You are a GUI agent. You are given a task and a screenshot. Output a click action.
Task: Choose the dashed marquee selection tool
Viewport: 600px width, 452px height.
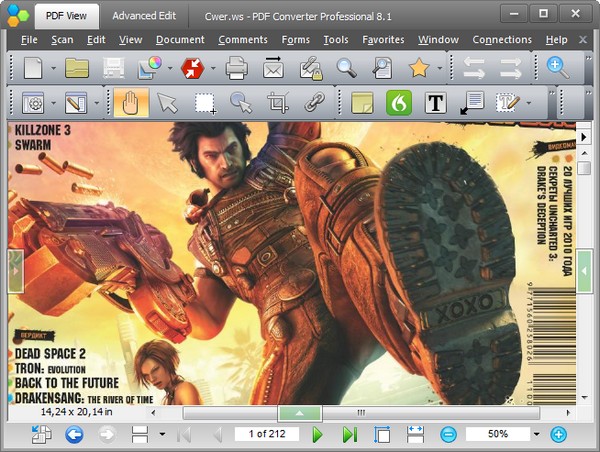pyautogui.click(x=205, y=103)
